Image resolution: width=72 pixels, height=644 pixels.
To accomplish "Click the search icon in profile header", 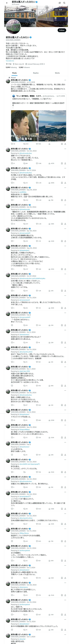I will pyautogui.click(x=64, y=3).
